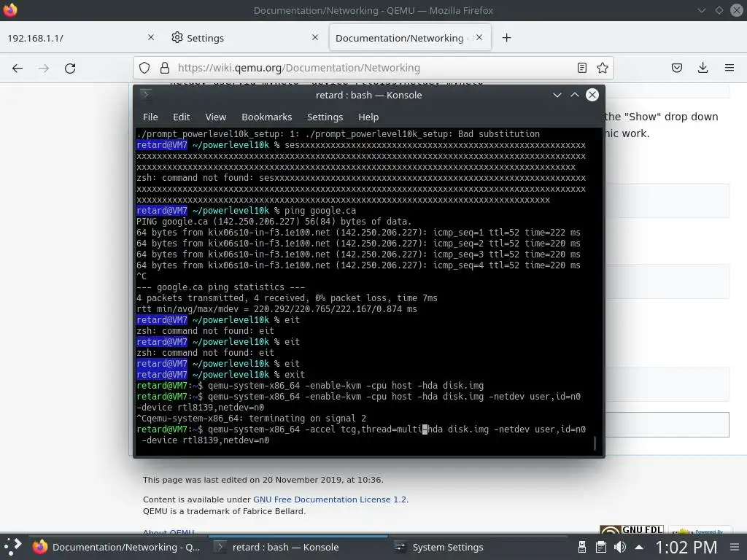Click the qemu -accel tcg command line
The width and height of the screenshot is (747, 560).
(x=361, y=435)
